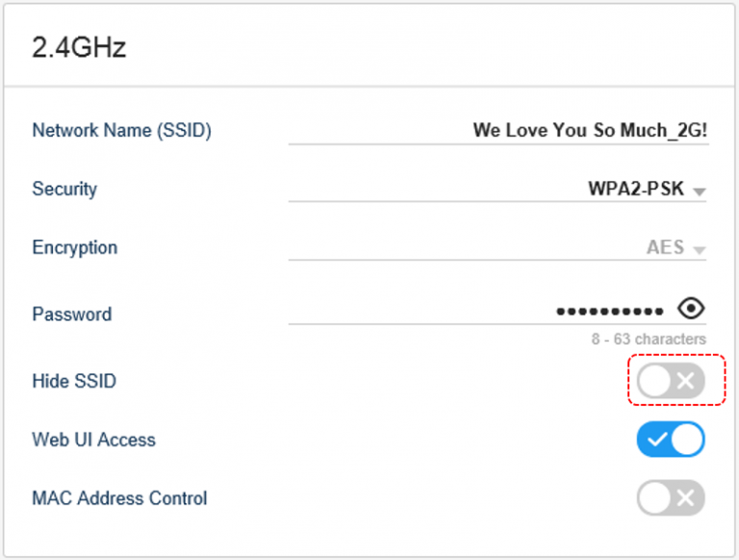This screenshot has height=560, width=739.
Task: Enable the Hide SSID switch
Action: point(671,380)
